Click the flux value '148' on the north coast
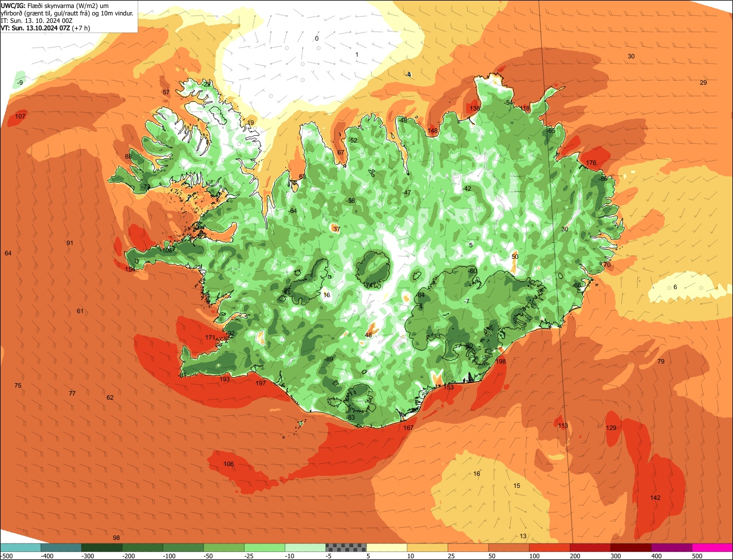Viewport: 733px width, 560px height. (x=432, y=131)
